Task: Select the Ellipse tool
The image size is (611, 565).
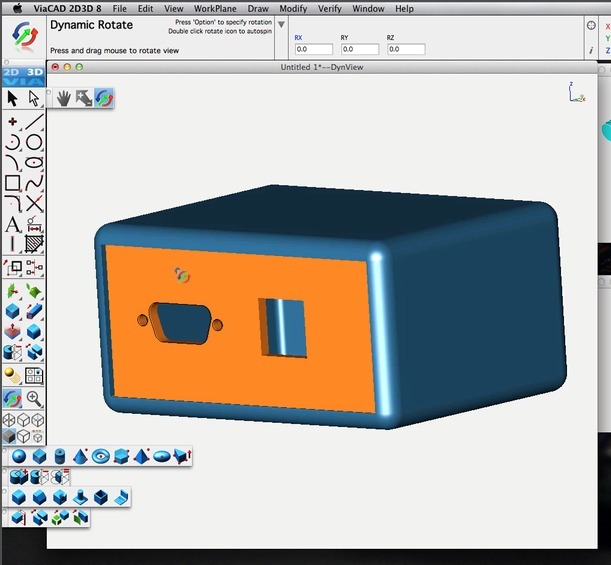Action: coord(34,162)
